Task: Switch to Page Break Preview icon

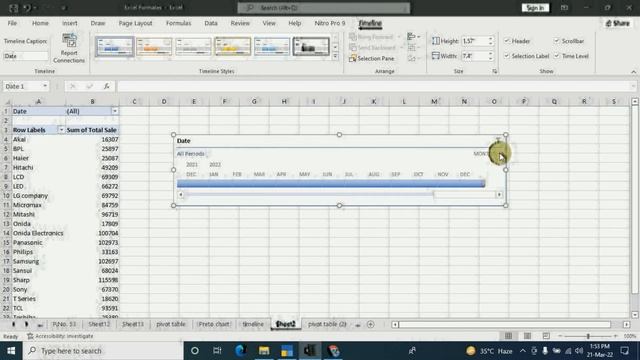Action: click(x=546, y=336)
